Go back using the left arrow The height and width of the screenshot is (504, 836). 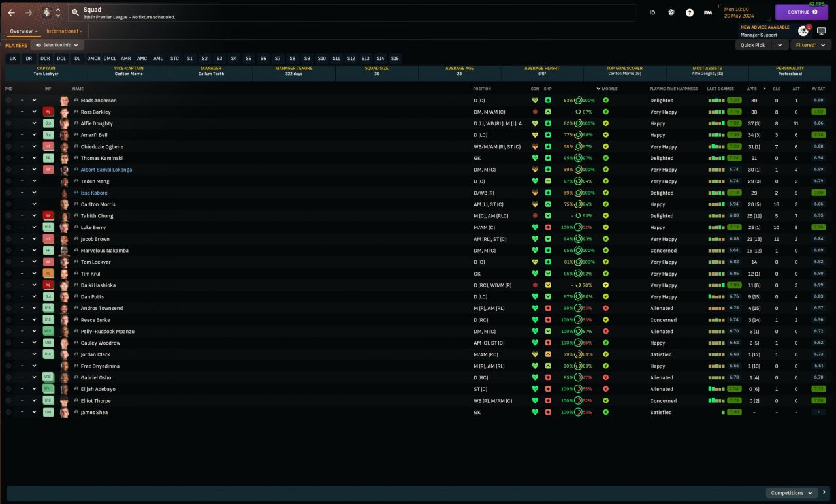[11, 12]
